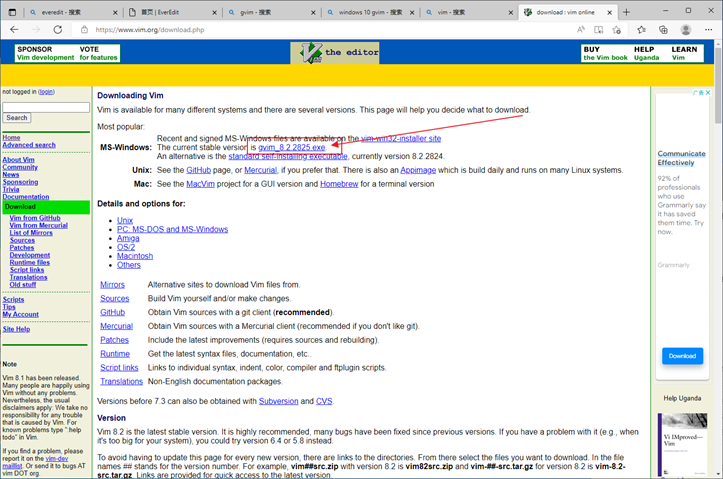
Task: Click the ad's blue Download button
Action: (x=682, y=356)
